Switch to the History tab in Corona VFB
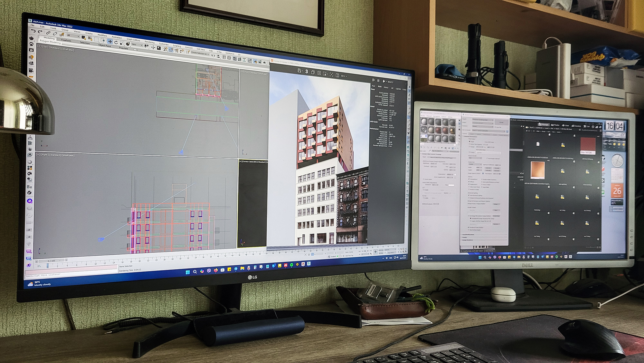 [x=386, y=87]
